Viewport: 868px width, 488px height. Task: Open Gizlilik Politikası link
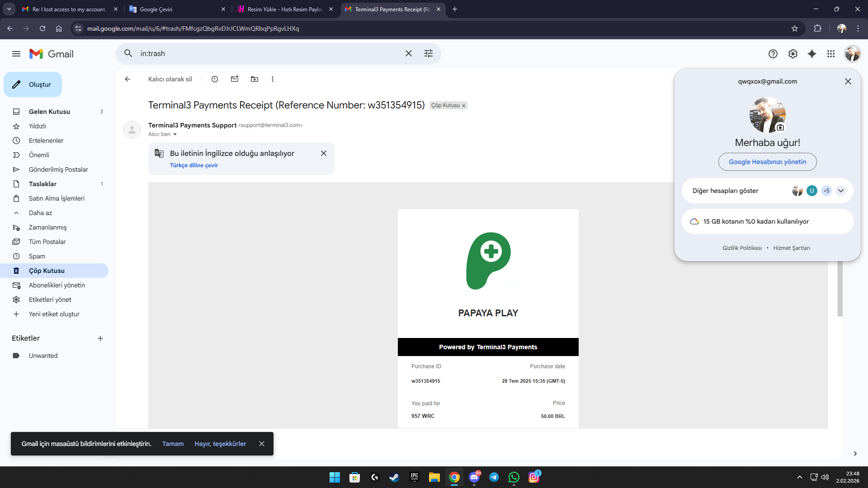tap(742, 248)
